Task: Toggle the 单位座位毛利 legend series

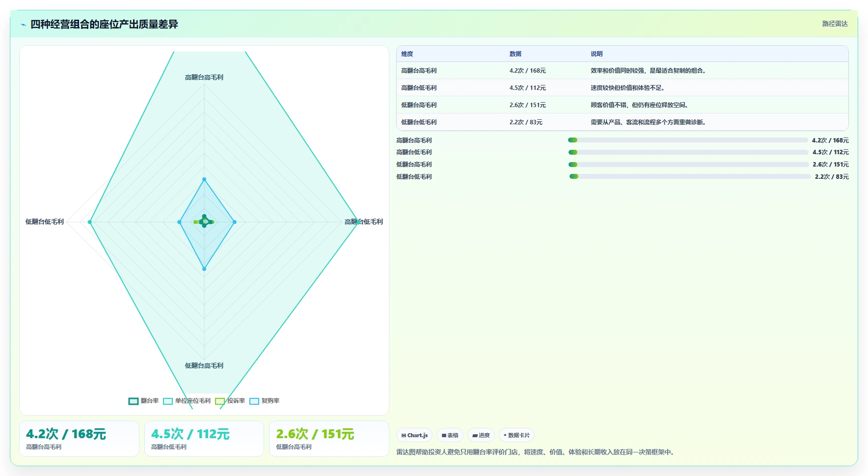Action: (187, 401)
